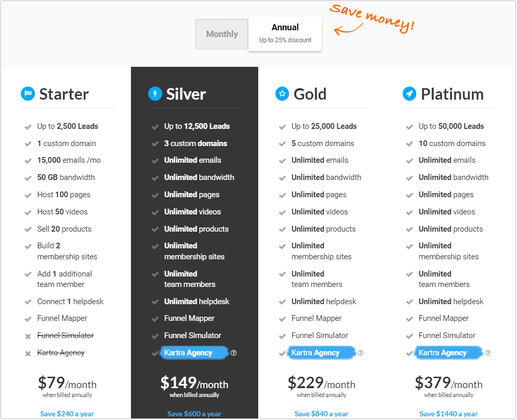Click Save $840 a year link

pos(321,414)
